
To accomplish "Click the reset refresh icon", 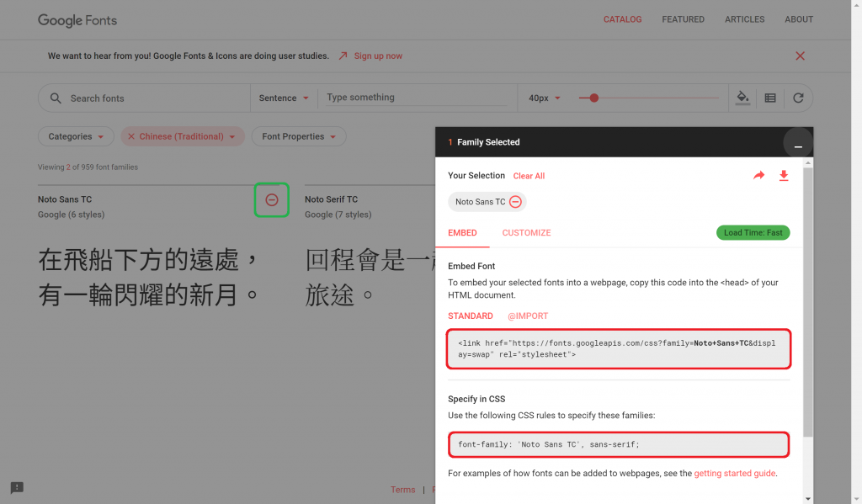I will tap(798, 98).
